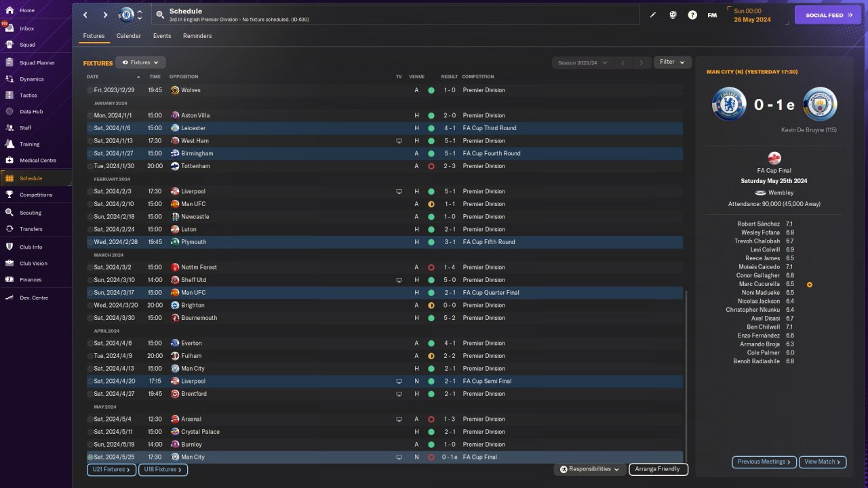Toggle reminder circle for Burnley fixture
Screen dimensions: 868x488
pyautogui.click(x=90, y=445)
